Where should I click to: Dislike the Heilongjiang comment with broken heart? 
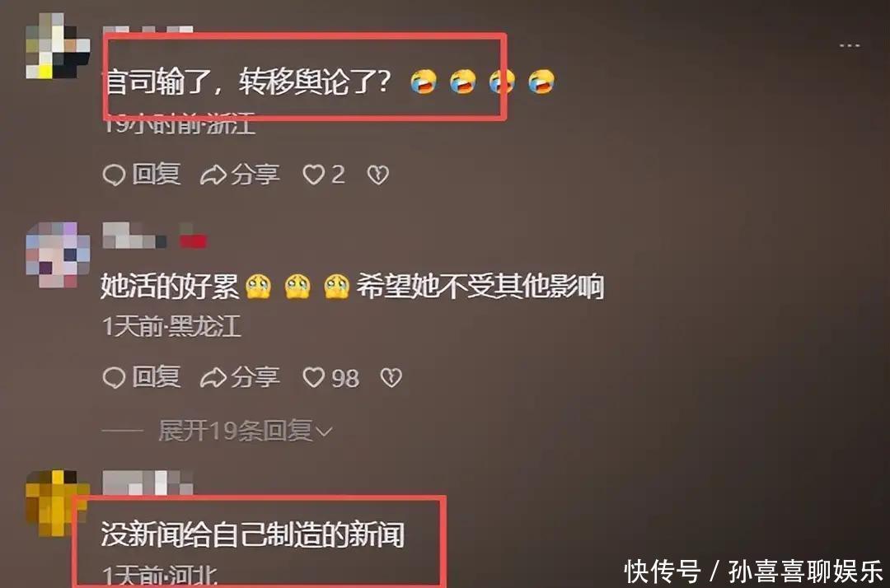pos(391,378)
